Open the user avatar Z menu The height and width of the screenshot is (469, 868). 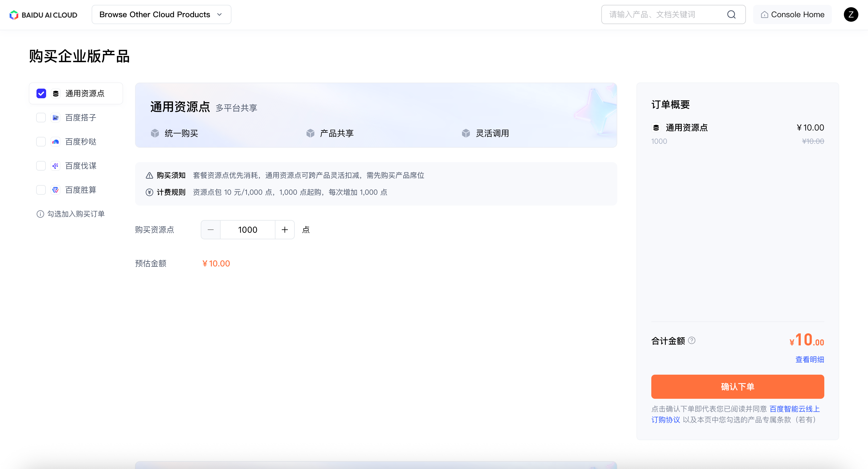click(851, 14)
